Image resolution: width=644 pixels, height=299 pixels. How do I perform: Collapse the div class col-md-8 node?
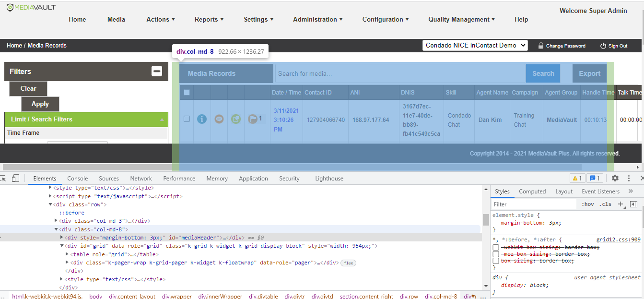pos(56,229)
